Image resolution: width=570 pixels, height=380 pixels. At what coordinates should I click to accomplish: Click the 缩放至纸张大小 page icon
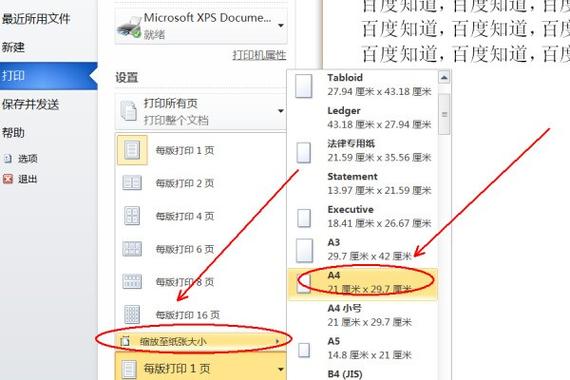[125, 341]
